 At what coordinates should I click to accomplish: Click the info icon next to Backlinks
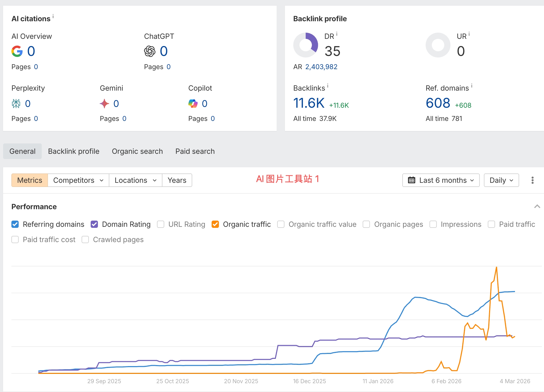click(x=327, y=86)
